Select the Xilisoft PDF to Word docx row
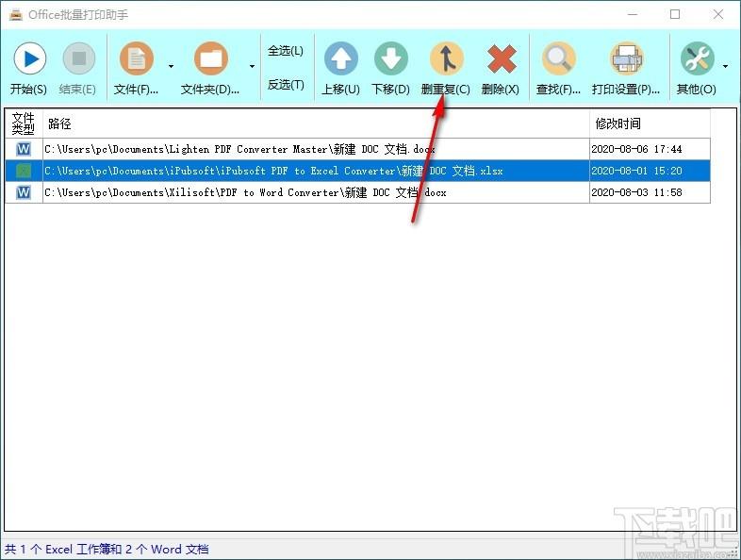The height and width of the screenshot is (560, 741). [357, 192]
